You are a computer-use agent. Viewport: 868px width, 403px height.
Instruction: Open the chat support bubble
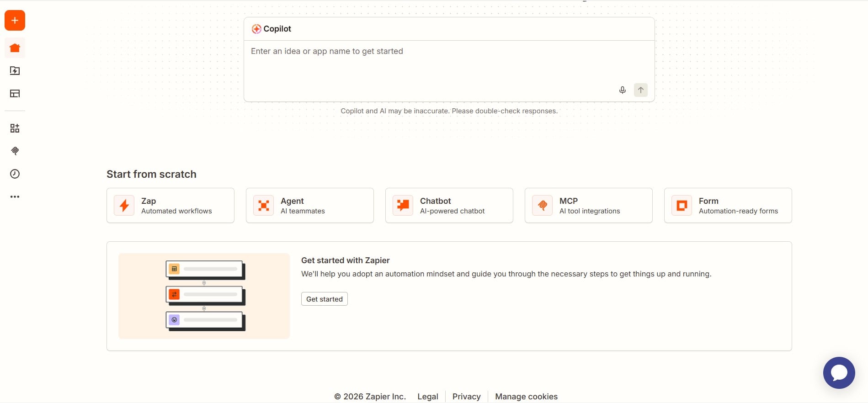839,373
